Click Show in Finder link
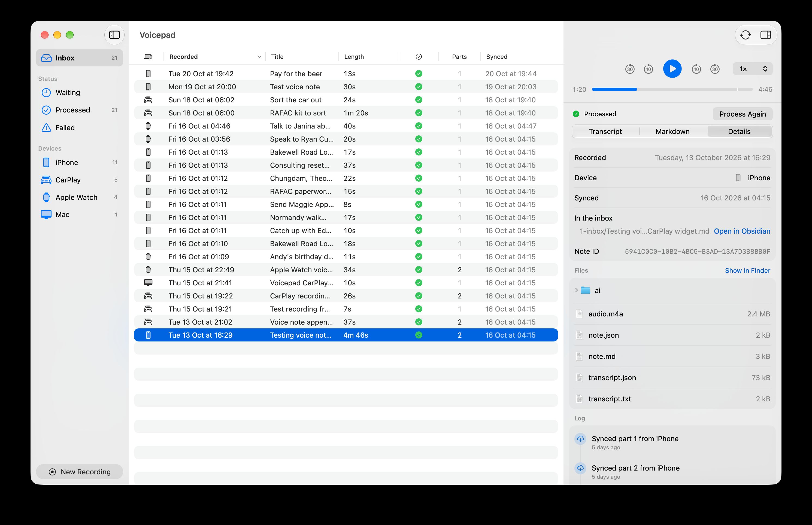The height and width of the screenshot is (525, 812). pos(747,271)
